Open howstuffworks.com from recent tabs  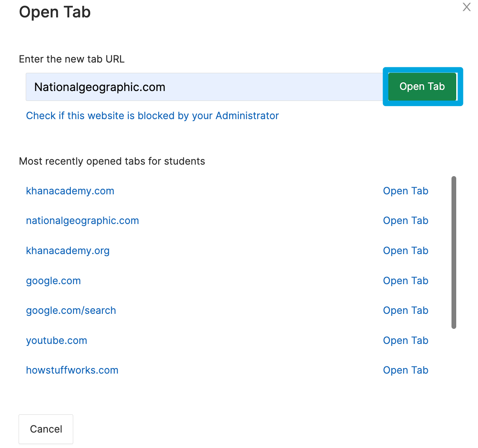tap(72, 370)
